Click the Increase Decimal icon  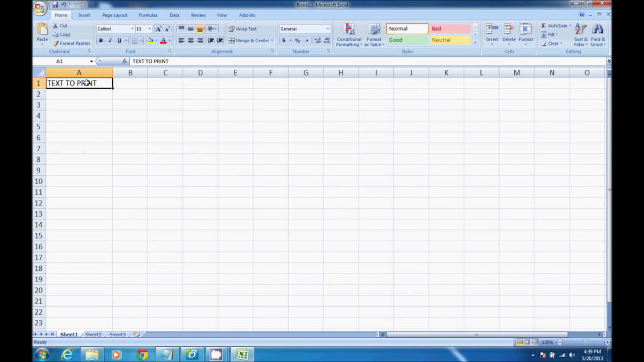(316, 40)
